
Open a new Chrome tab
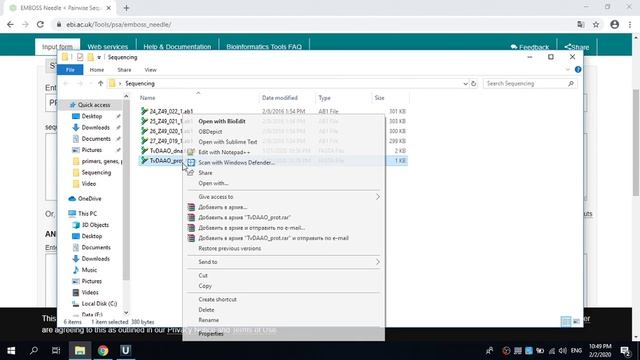[x=126, y=8]
